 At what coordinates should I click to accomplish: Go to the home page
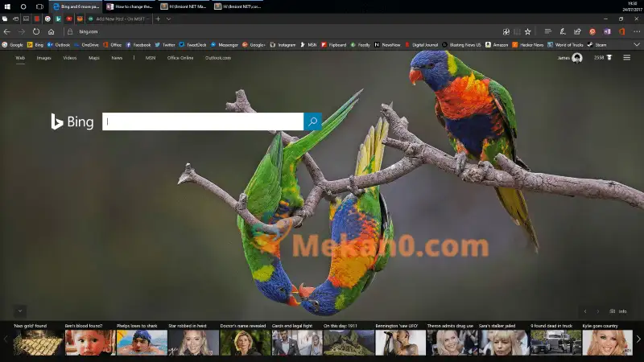[x=51, y=31]
